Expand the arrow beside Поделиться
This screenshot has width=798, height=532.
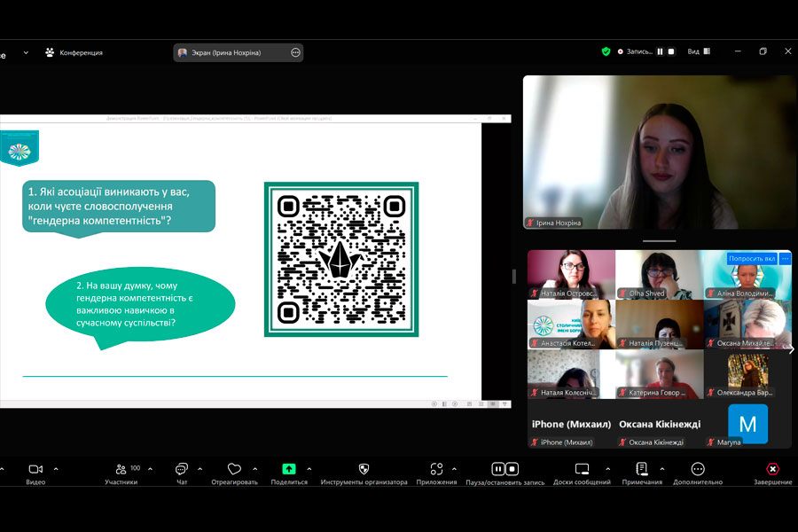pos(309,469)
